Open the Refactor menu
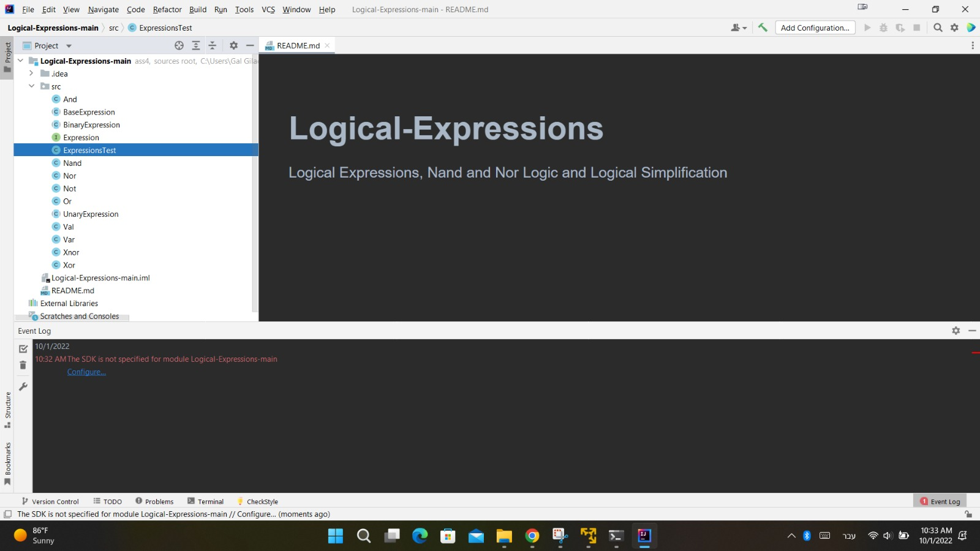Screen dimensions: 980x551 click(x=167, y=9)
